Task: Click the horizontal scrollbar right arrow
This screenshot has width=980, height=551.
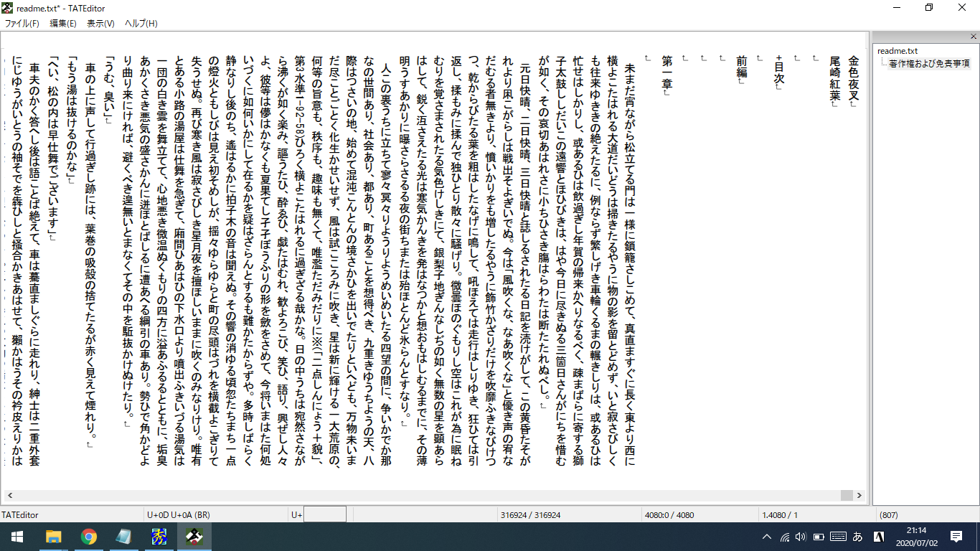Action: pyautogui.click(x=858, y=495)
